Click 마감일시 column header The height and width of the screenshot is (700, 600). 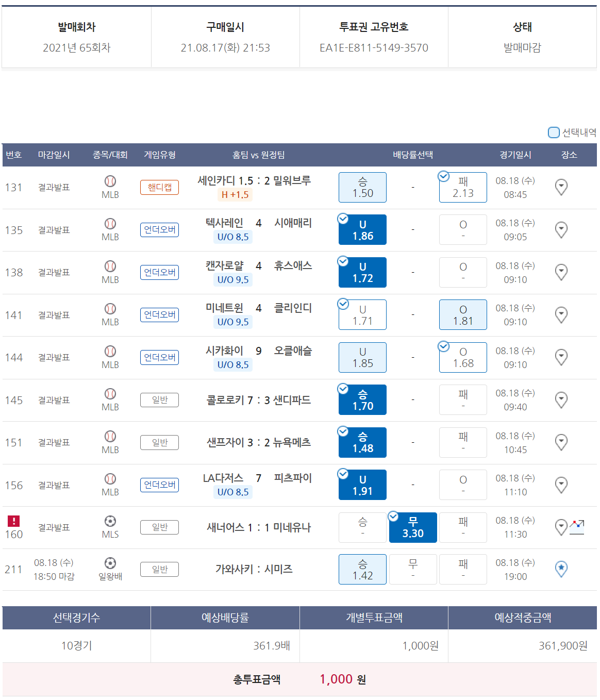[54, 155]
